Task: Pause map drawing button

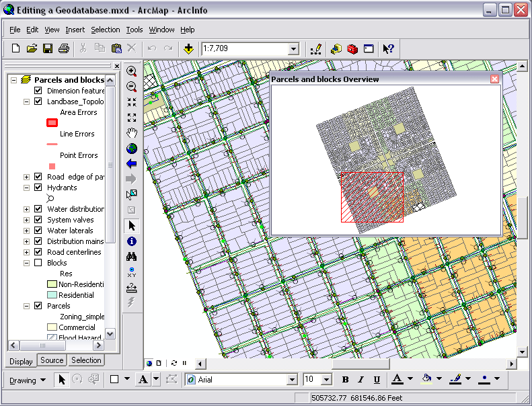Action: (184, 363)
